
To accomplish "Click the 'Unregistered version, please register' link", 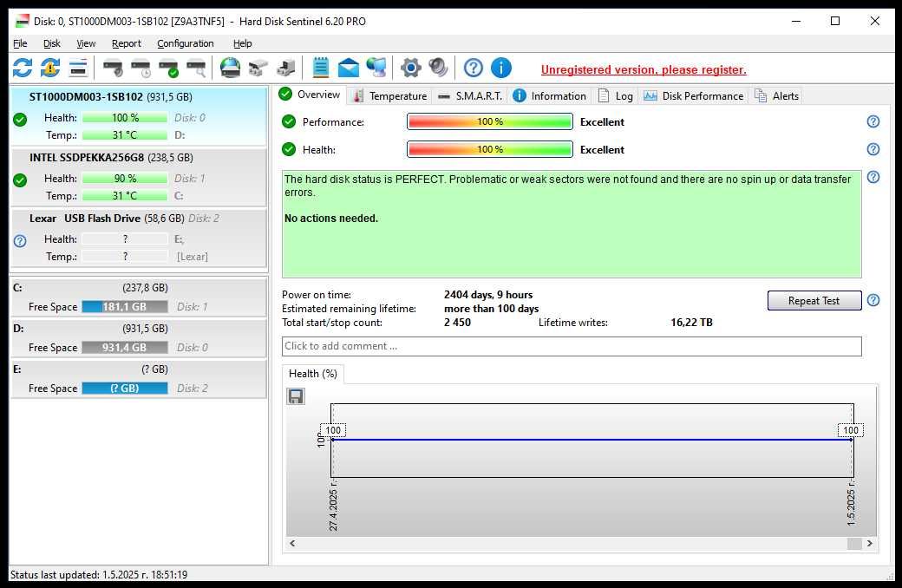I will tap(644, 69).
